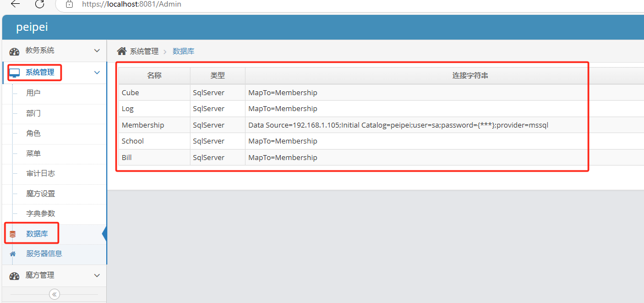Click the 服务器信息 home icon
Screen dimensions: 644x303
[12, 254]
